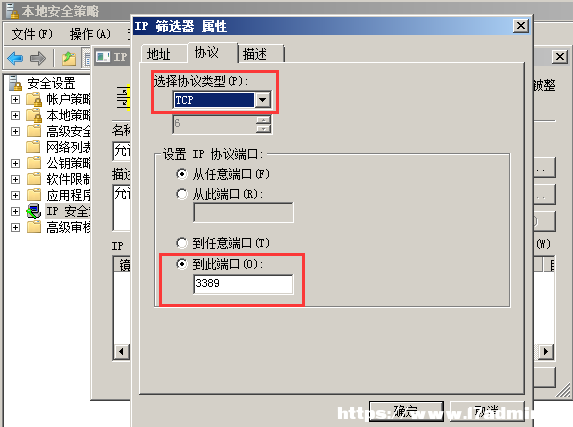573x427 pixels.
Task: Click the 网络列表 folder icon
Action: (33, 147)
